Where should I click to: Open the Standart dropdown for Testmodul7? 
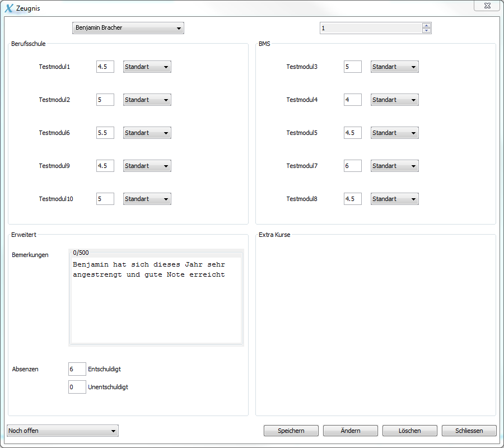395,166
